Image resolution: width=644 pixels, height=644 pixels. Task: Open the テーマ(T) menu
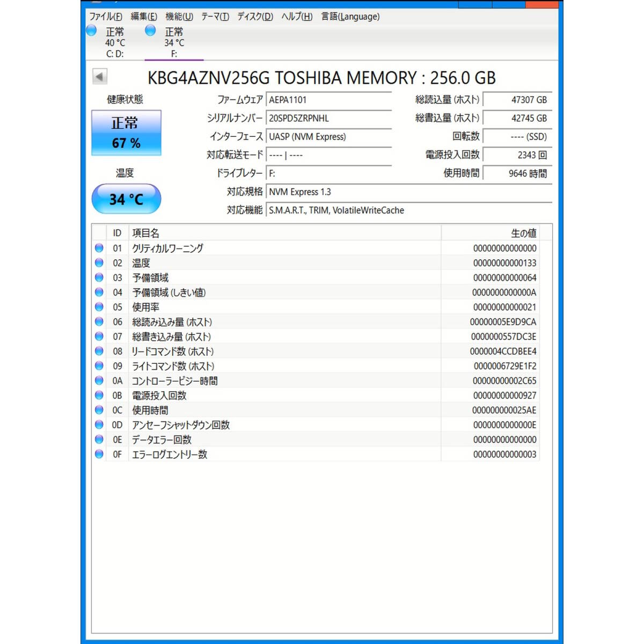[215, 17]
